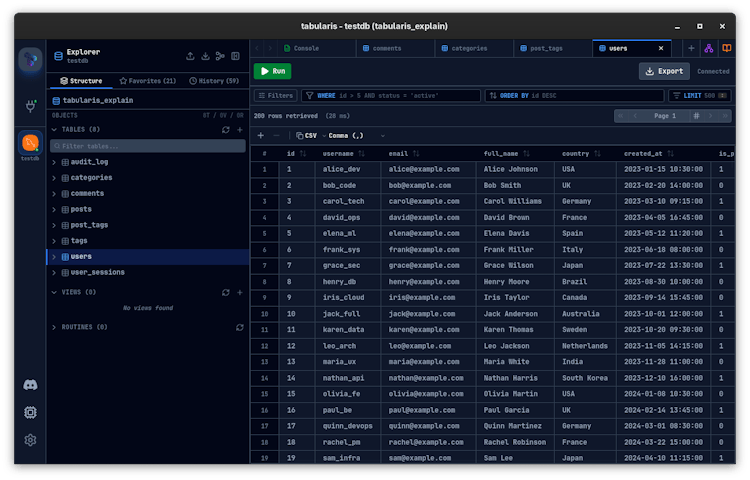Click the page number hash button
Image resolution: width=750 pixels, height=480 pixels.
point(696,116)
